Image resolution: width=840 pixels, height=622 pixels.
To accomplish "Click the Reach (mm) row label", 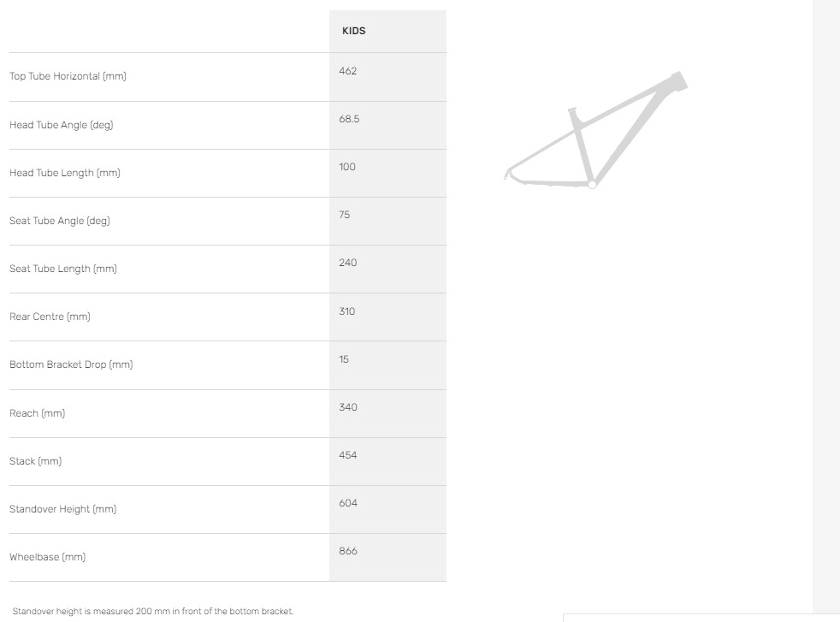I will (x=37, y=413).
